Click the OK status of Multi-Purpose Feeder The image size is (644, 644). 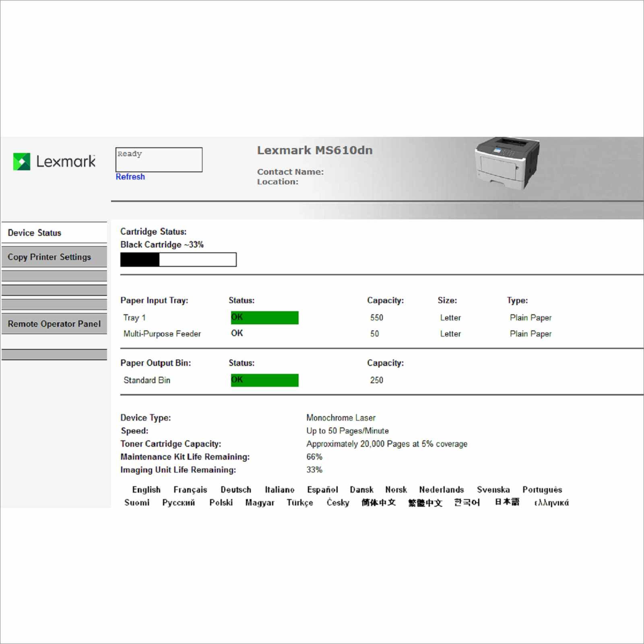pyautogui.click(x=237, y=333)
